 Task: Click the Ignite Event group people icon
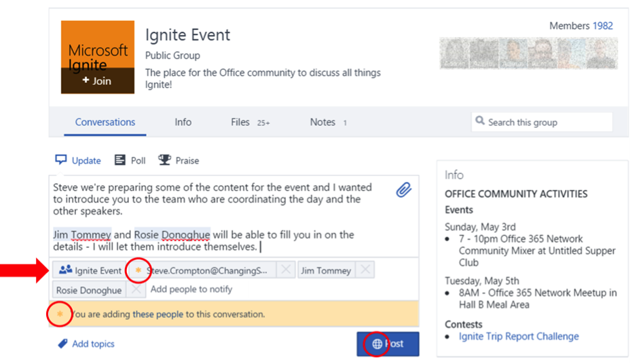click(65, 270)
